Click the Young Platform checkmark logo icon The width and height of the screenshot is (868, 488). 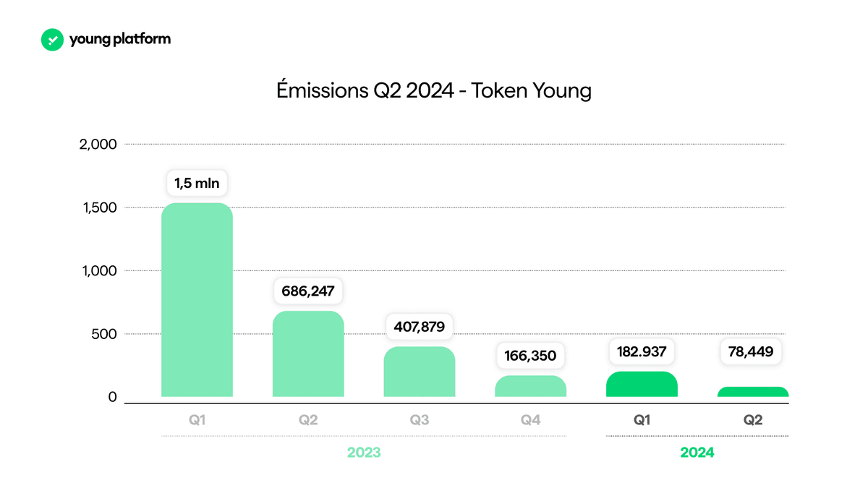coord(53,39)
